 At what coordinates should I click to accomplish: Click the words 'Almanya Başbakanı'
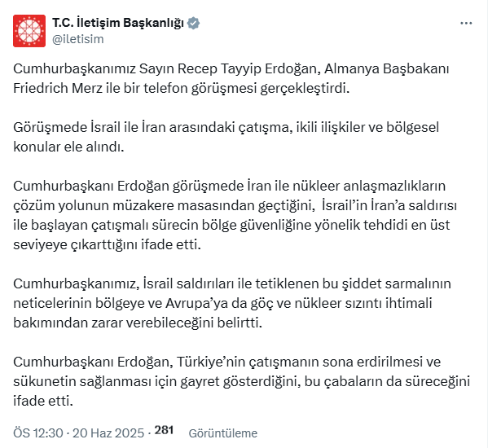pyautogui.click(x=387, y=68)
